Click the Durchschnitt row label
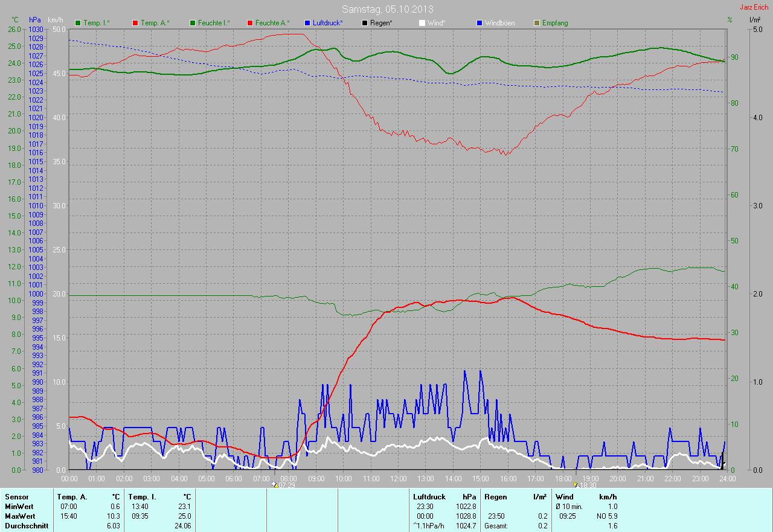The image size is (773, 532). coord(24,526)
